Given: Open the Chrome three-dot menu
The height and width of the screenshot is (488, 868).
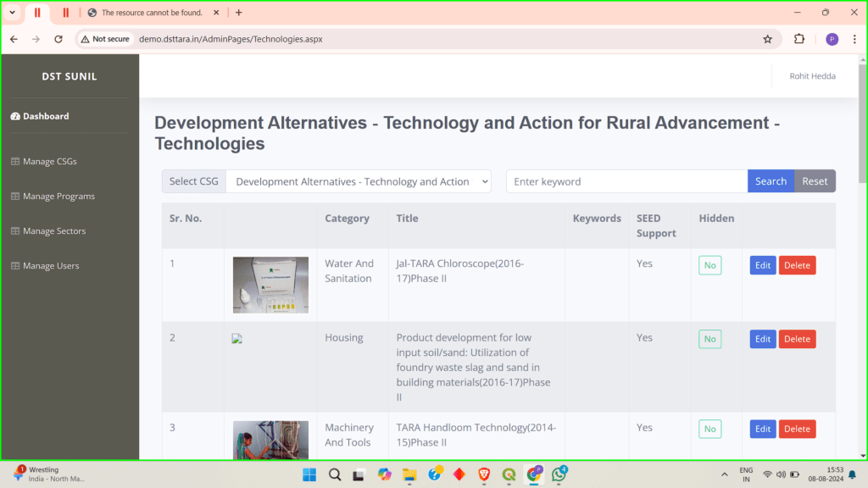Looking at the screenshot, I should pyautogui.click(x=854, y=39).
